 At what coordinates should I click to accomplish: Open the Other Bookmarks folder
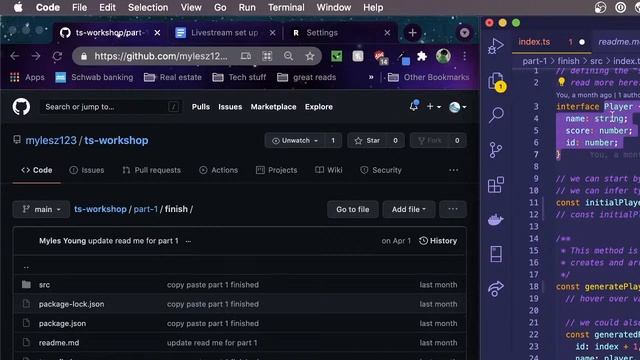429,77
